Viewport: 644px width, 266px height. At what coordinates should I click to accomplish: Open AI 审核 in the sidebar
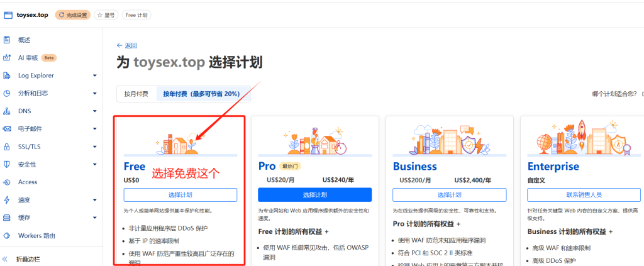[x=28, y=58]
